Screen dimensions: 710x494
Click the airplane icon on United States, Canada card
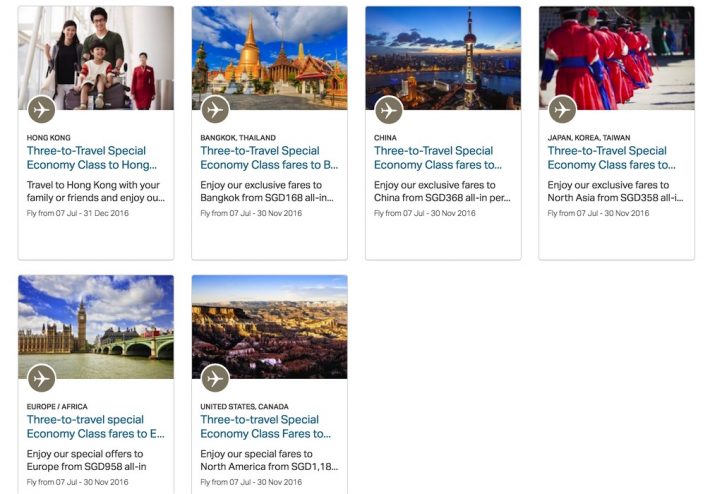215,379
